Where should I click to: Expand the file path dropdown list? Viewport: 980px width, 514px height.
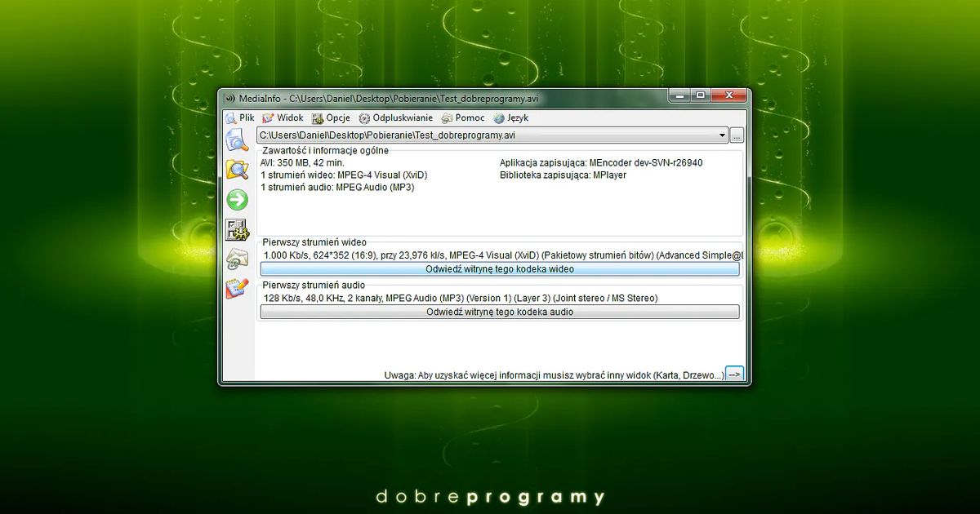pos(722,135)
